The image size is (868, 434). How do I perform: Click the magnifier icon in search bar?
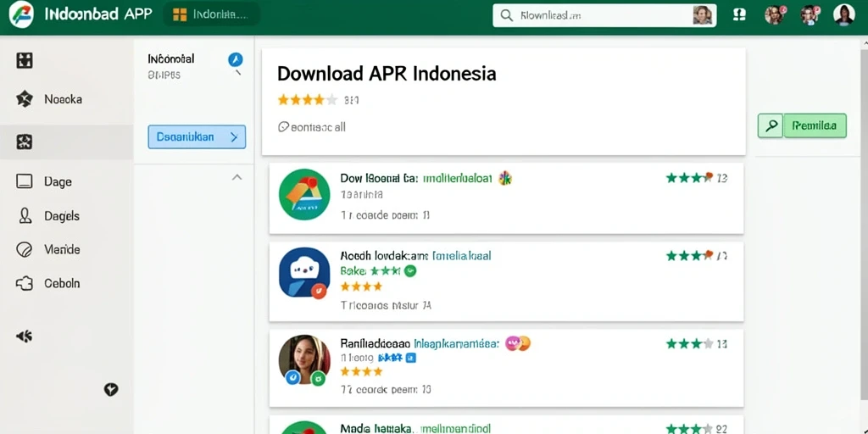(506, 15)
